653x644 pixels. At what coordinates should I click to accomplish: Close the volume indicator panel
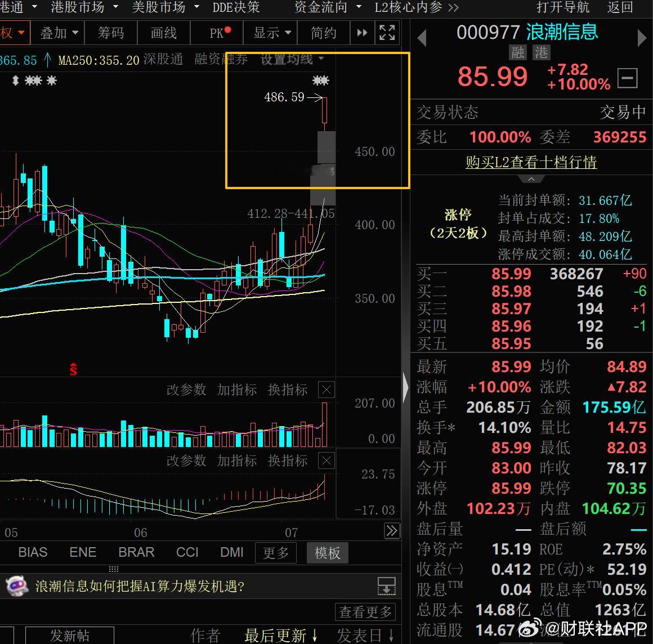[326, 390]
